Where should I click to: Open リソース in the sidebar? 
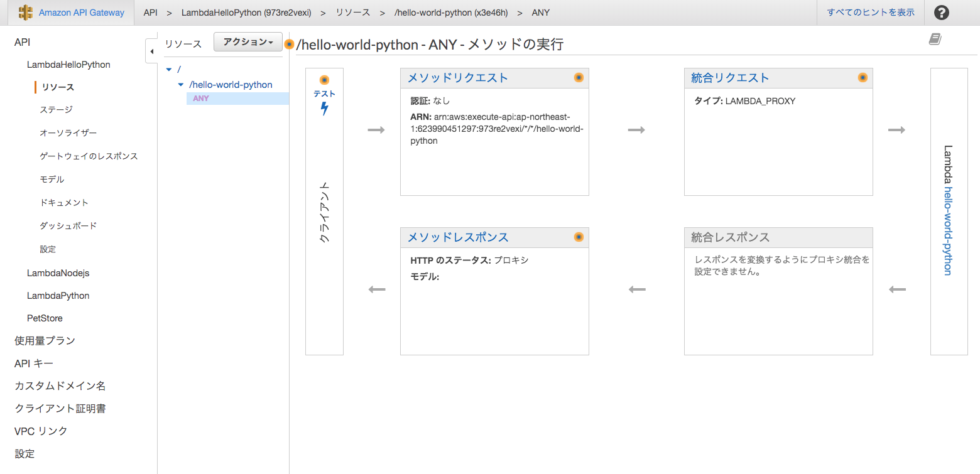click(x=58, y=87)
